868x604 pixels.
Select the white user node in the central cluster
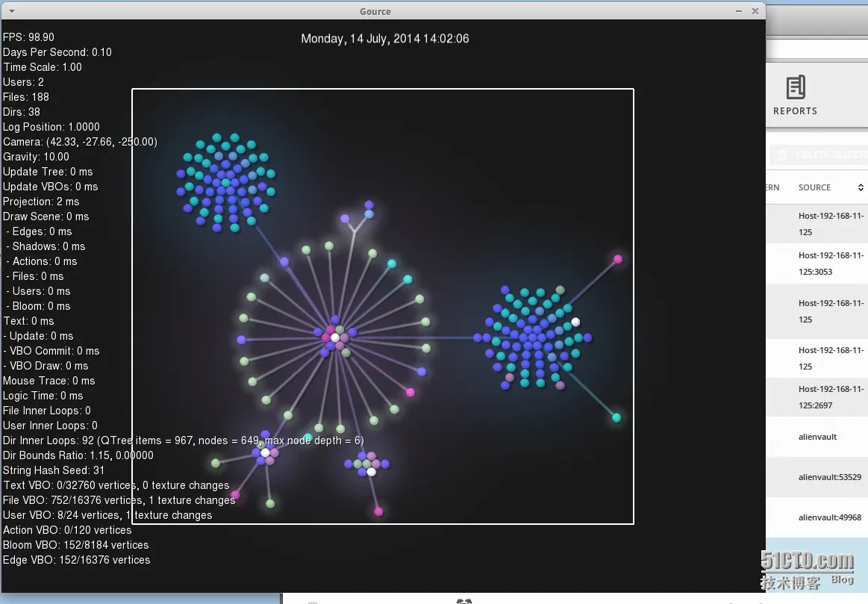(x=335, y=337)
